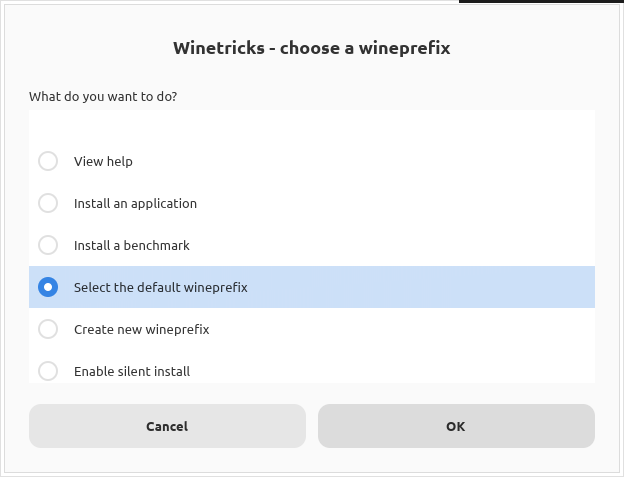Choose the Install an application radio button
Screen dimensions: 624x477
pyautogui.click(x=48, y=203)
